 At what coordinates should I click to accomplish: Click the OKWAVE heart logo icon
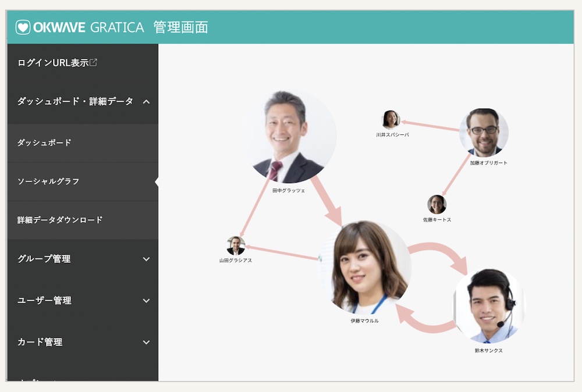(x=23, y=27)
